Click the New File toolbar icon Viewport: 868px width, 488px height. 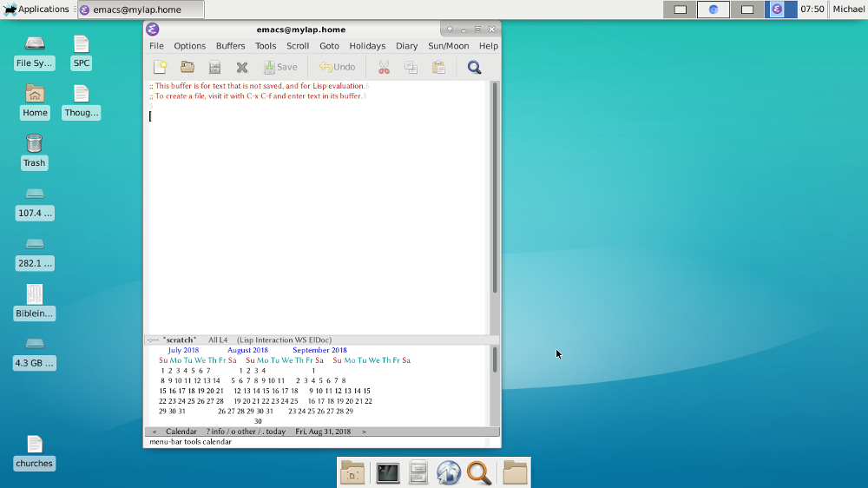coord(160,67)
